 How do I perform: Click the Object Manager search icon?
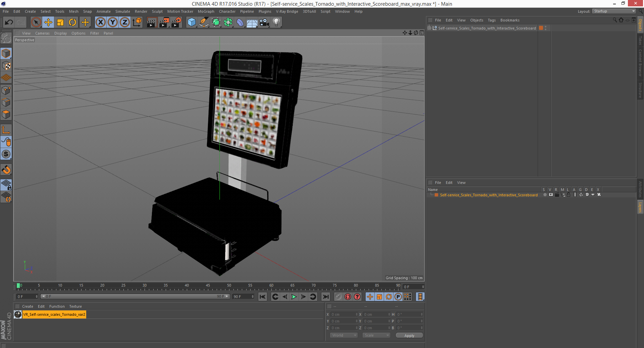coord(615,20)
